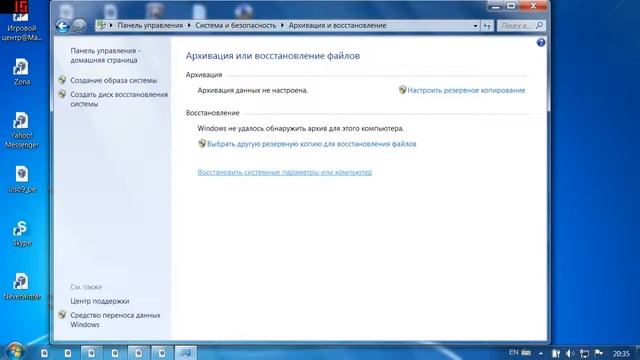Open the Zona desktop shortcut
Screen dimensions: 640x360
point(21,72)
